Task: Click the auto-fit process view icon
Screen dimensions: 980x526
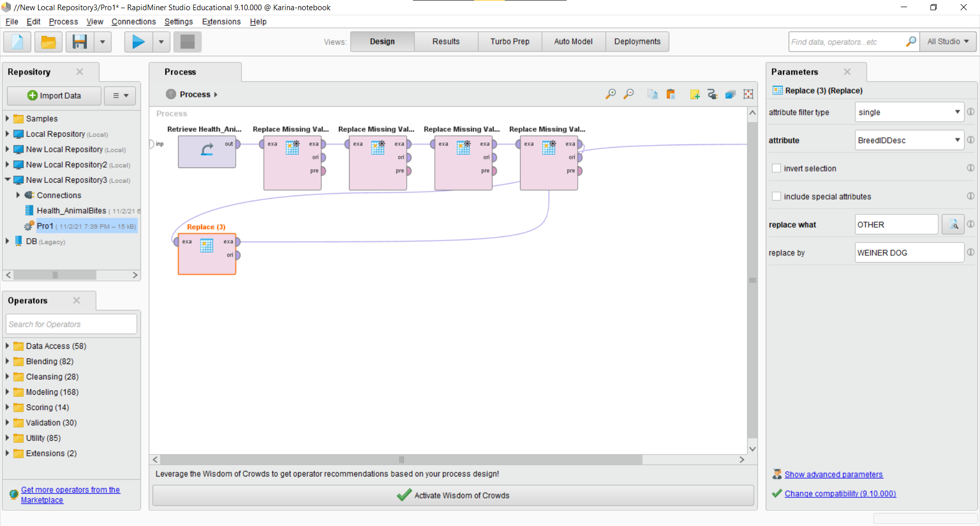Action: pyautogui.click(x=749, y=94)
